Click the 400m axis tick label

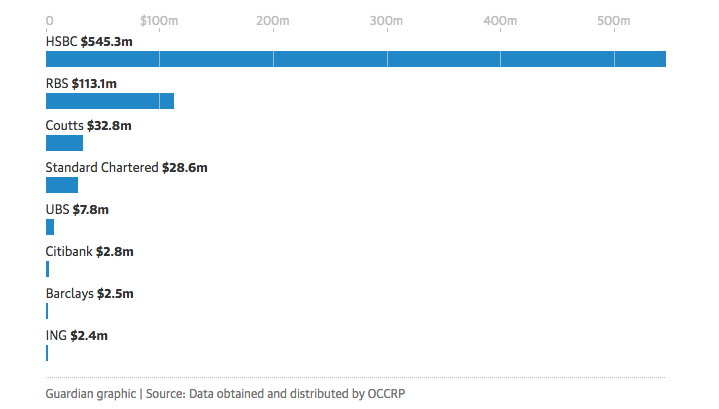point(500,20)
